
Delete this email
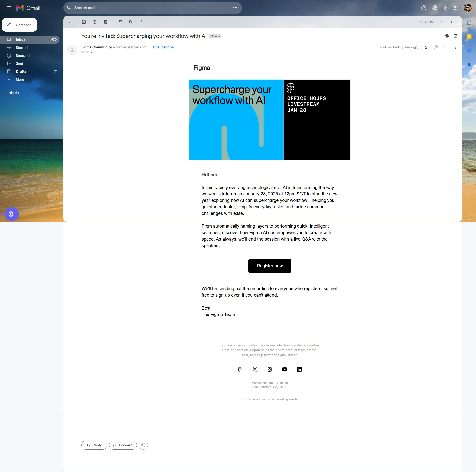(106, 22)
